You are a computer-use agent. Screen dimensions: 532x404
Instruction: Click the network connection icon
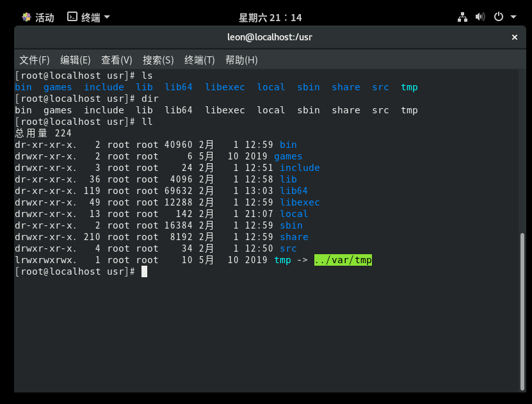point(462,17)
